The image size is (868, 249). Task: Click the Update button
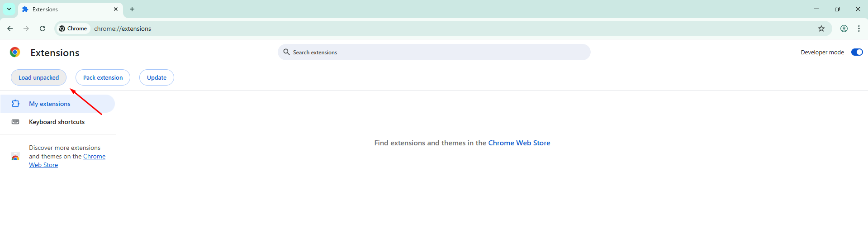coord(157,77)
